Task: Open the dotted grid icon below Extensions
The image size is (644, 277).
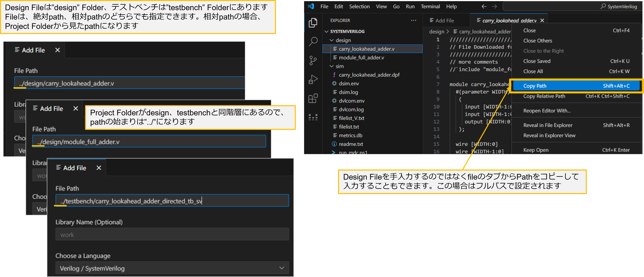Action: coord(313,117)
